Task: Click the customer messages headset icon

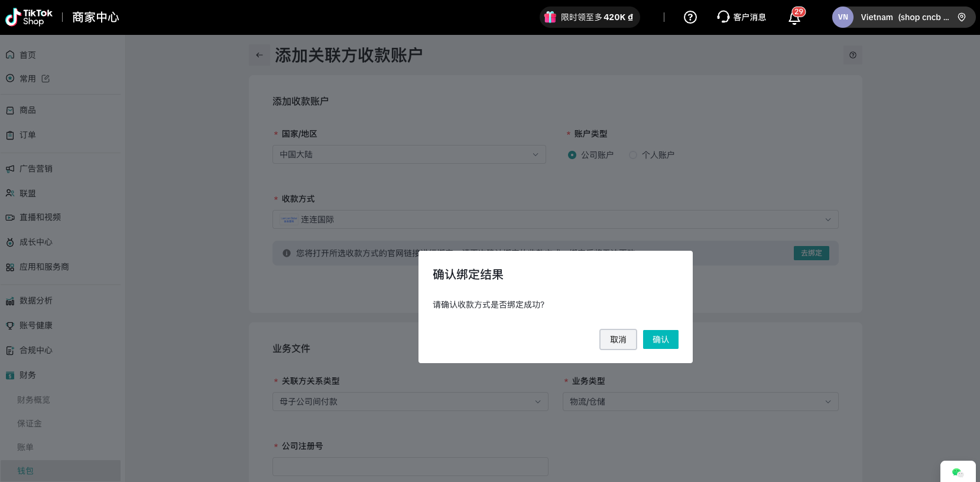Action: (723, 17)
